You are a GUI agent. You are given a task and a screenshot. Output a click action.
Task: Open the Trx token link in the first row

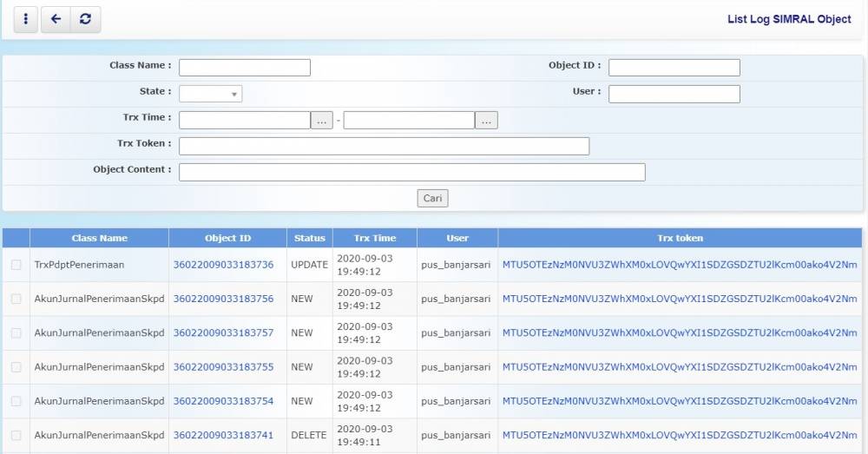pos(680,265)
